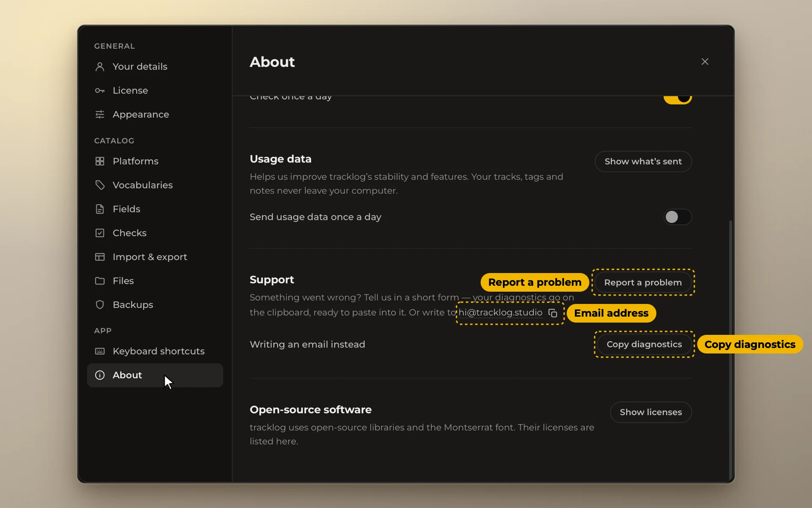Click Copy diagnostics button

(x=644, y=344)
